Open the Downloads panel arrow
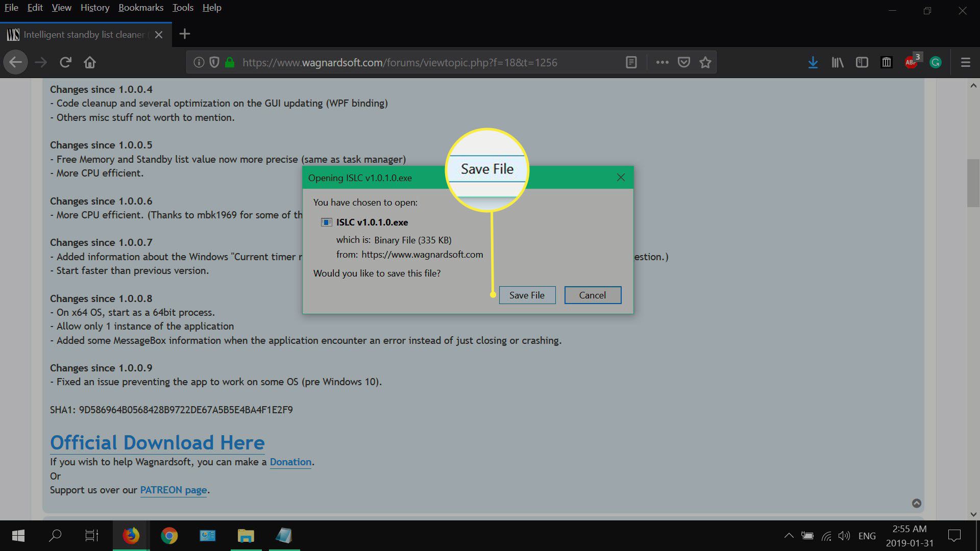980x551 pixels. coord(813,62)
